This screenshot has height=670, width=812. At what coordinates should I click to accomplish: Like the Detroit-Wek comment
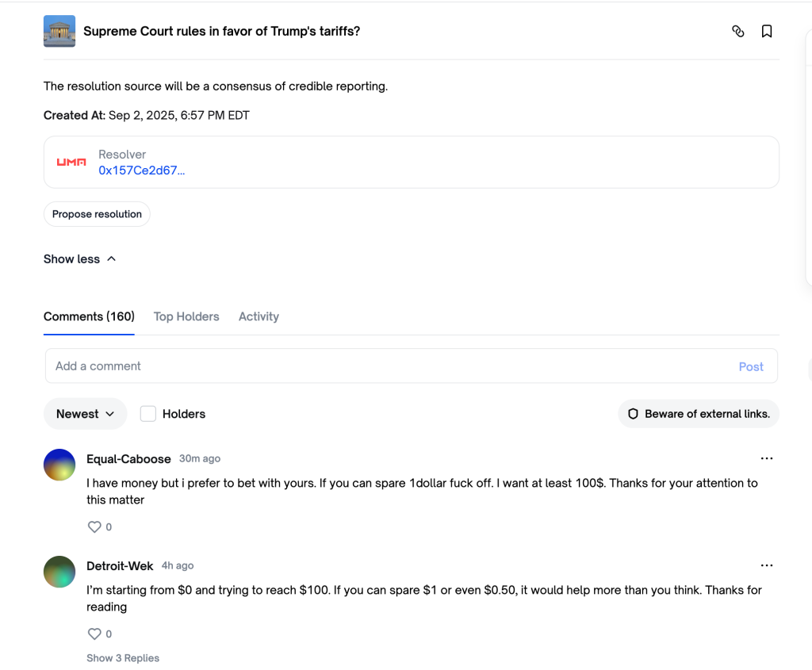point(95,634)
